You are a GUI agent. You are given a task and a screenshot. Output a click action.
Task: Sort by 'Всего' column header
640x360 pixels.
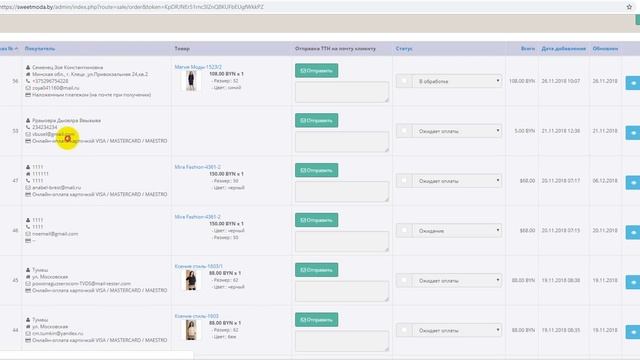point(528,49)
